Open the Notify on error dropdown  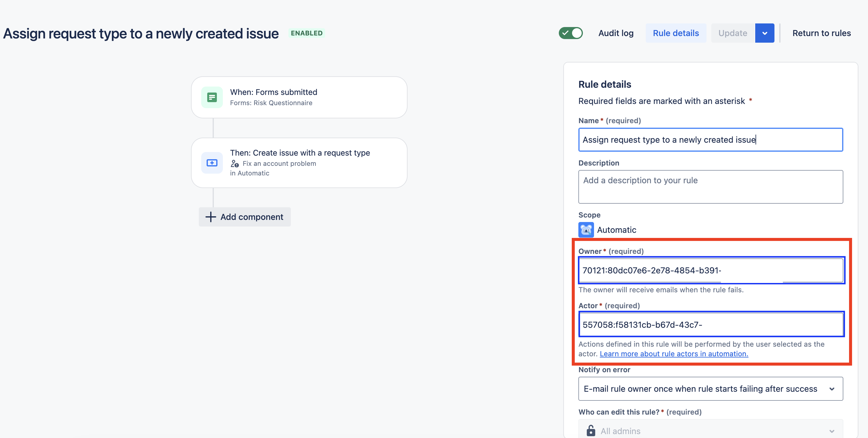(711, 388)
